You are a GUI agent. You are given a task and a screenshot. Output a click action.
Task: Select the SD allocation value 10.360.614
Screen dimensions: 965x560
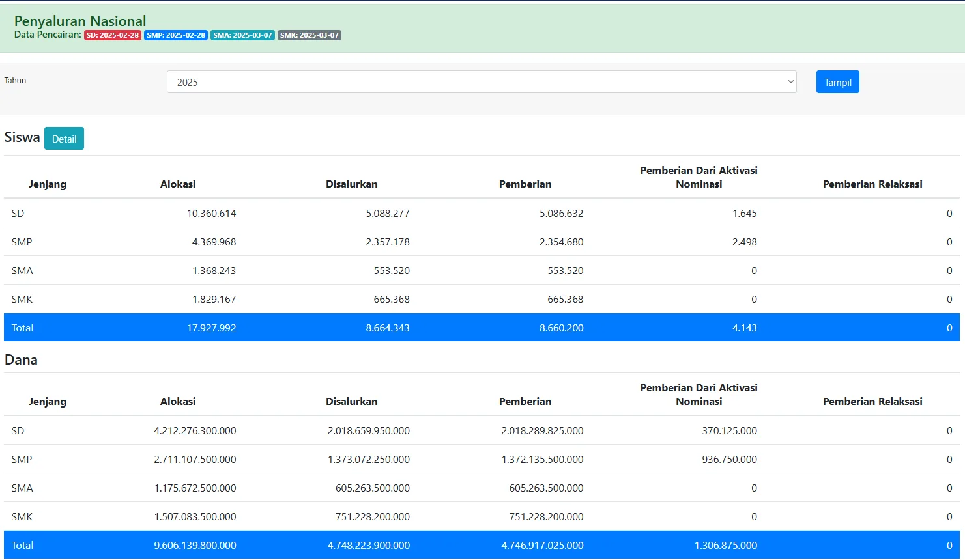[x=211, y=214]
